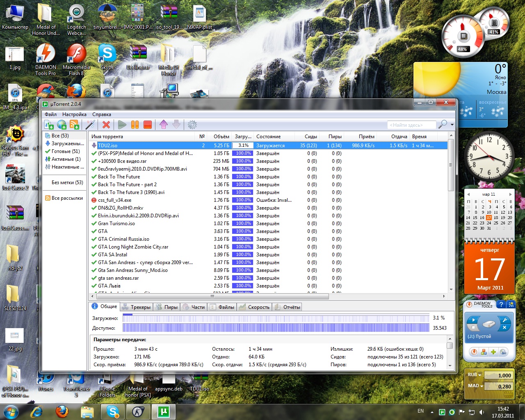The width and height of the screenshot is (525, 420).
Task: Select the 'Gran Turismo.iso' torrent row
Action: pyautogui.click(x=268, y=224)
